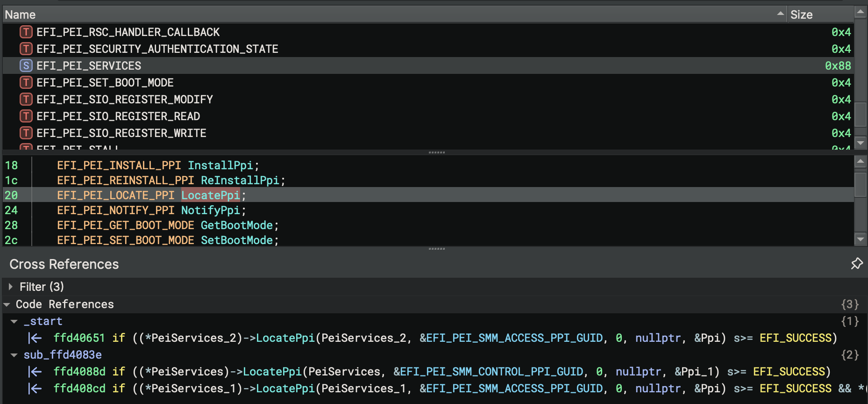The image size is (868, 404).
Task: Click type icon beside EFI_PEI_SIO_REGISTER_READ
Action: coord(26,116)
